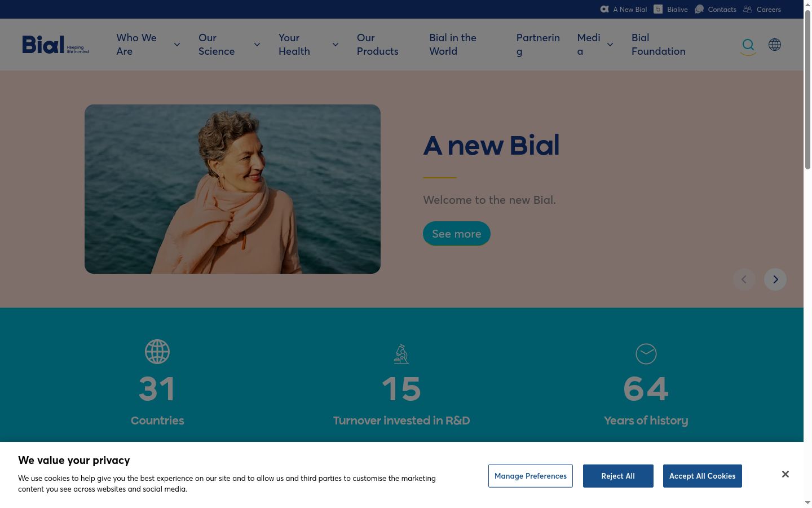The image size is (812, 508).
Task: Go to next carousel slide
Action: 775,279
